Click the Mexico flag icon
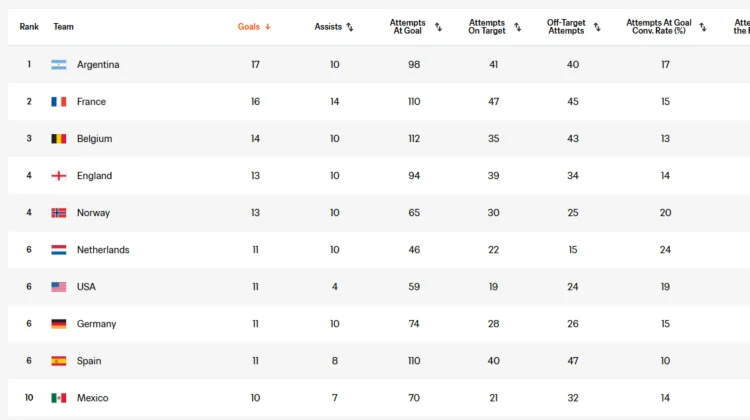The height and width of the screenshot is (420, 750). 59,398
